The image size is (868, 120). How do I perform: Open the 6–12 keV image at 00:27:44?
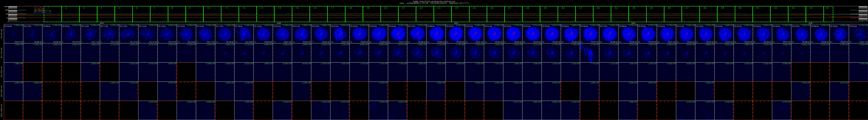coord(417,53)
